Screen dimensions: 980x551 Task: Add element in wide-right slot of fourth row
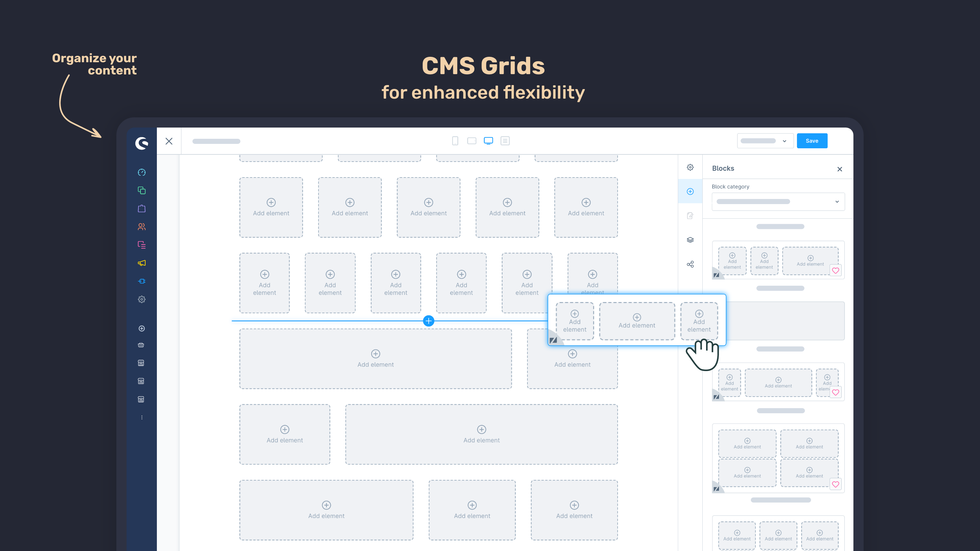(481, 435)
